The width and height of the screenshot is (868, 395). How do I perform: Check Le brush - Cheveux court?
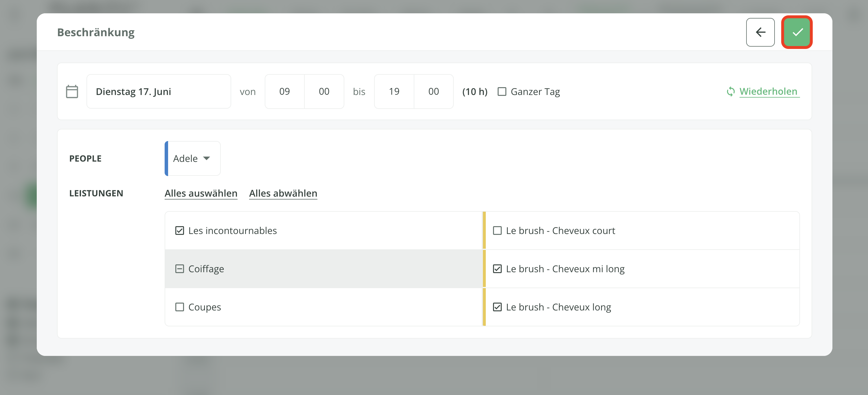click(497, 231)
